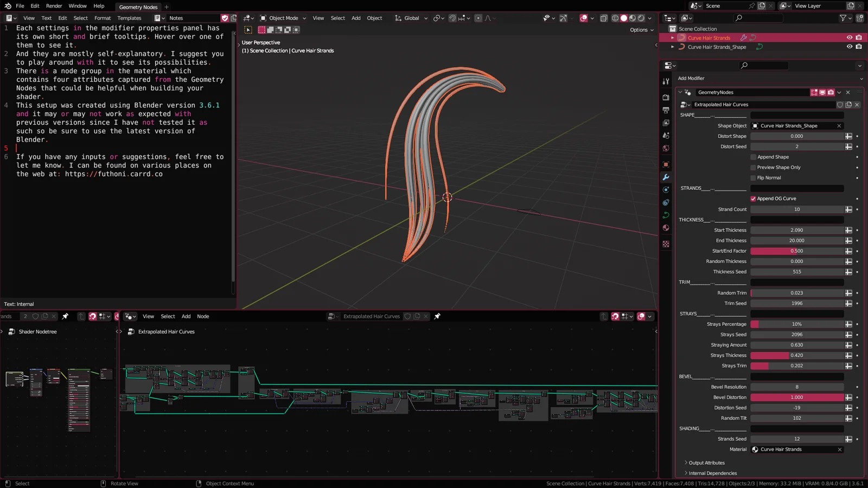Expand the Internal Dependencies section
The image size is (868, 488).
[x=711, y=473]
